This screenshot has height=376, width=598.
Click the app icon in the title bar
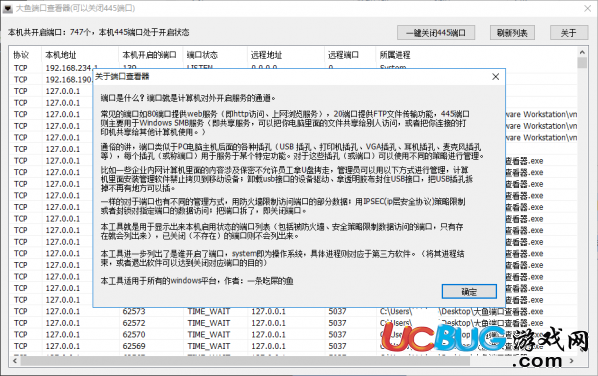8,8
